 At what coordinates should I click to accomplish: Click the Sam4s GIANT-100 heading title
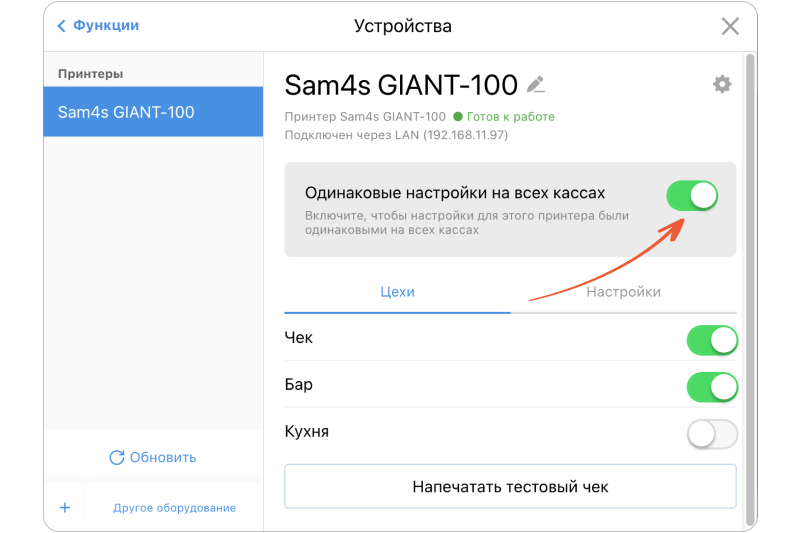(x=401, y=85)
